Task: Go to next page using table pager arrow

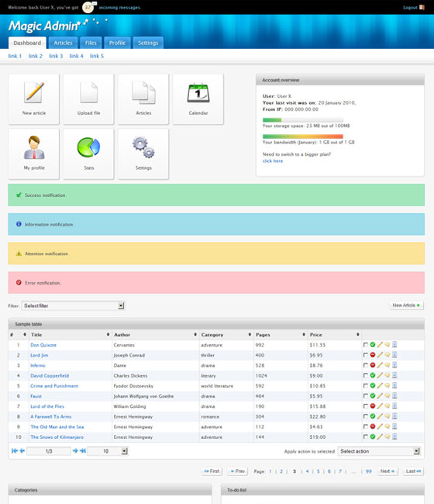Action: point(75,451)
